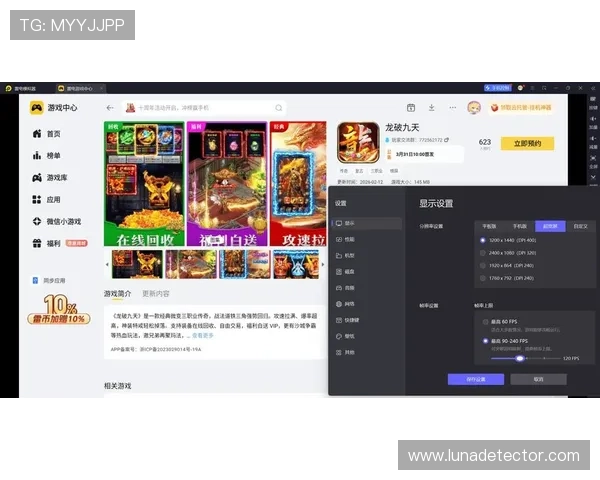
Task: Click the magnifier search icon
Action: [x=279, y=108]
